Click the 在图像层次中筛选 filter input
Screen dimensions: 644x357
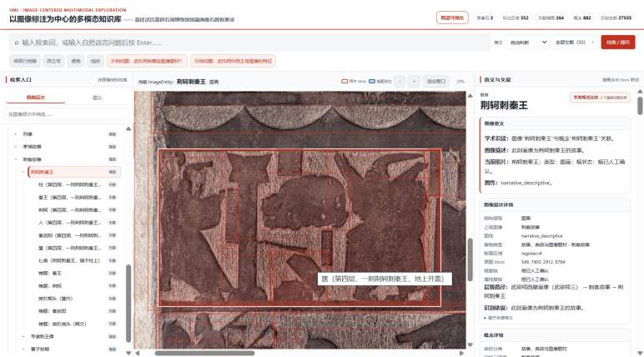(67, 114)
